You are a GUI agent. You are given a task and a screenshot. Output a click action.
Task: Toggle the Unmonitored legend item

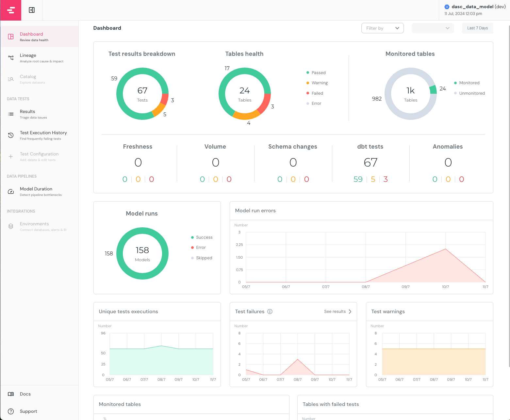coord(469,93)
